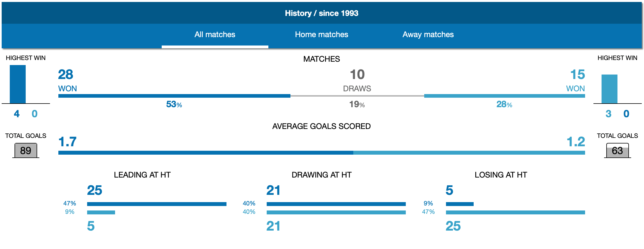Click the right highest win bar
Screen dimensions: 644x249
[609, 89]
